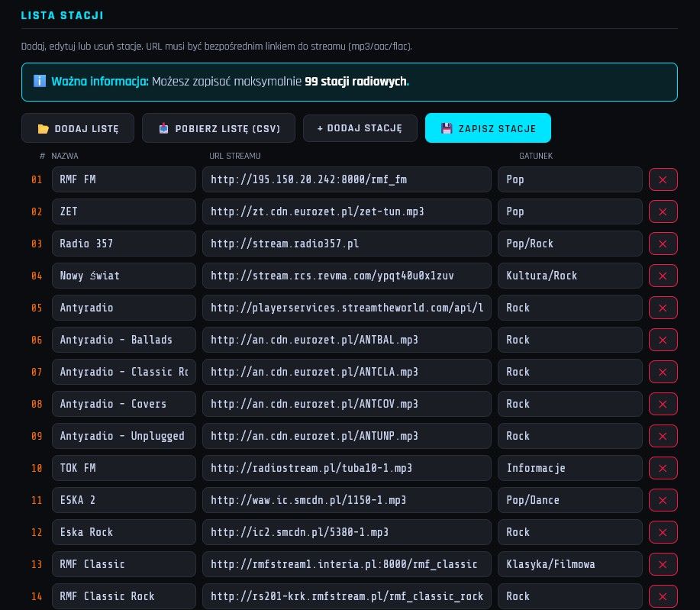This screenshot has height=610, width=700.
Task: Delete the RMF Classic station (row 13)
Action: (x=663, y=564)
